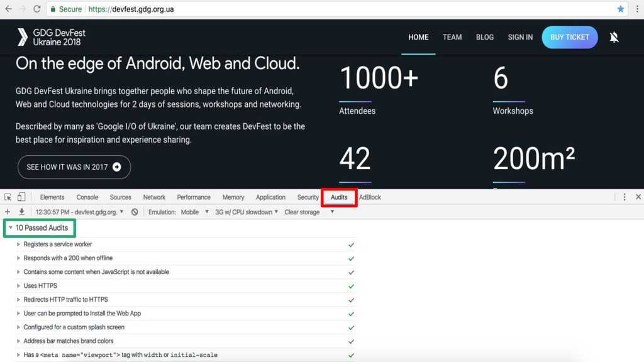Click the service worker passed checkmark
This screenshot has height=362, width=644.
[351, 244]
